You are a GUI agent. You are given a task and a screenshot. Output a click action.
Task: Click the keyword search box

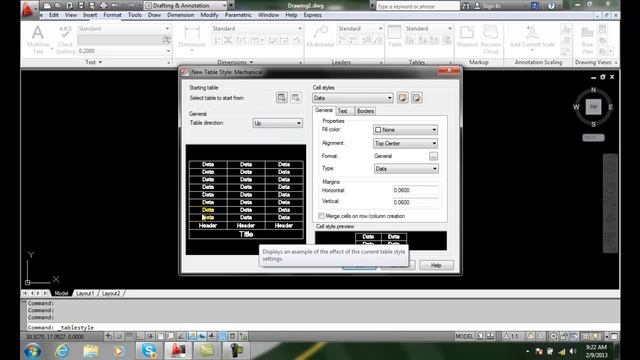418,6
